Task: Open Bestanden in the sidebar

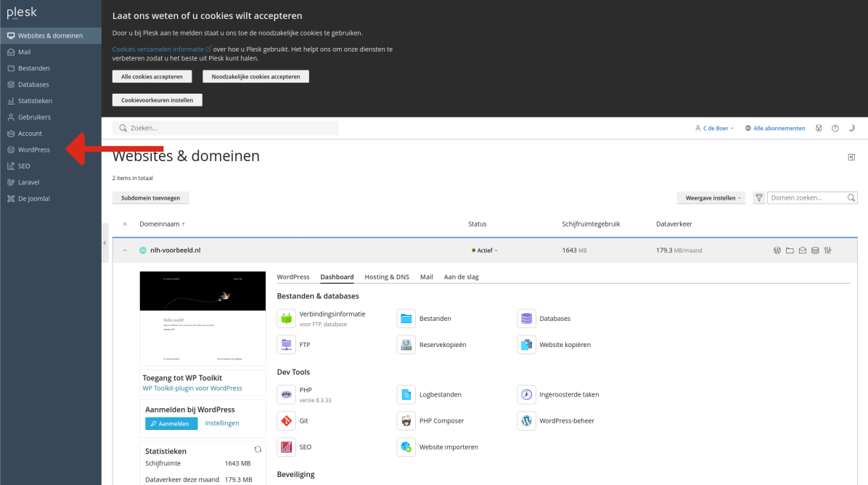Action: pyautogui.click(x=33, y=68)
